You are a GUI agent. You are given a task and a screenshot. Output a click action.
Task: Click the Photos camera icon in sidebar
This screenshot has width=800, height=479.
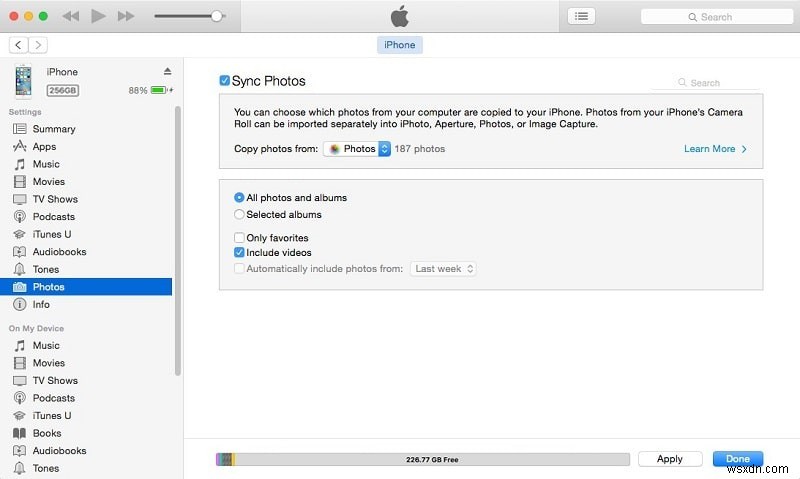pyautogui.click(x=19, y=287)
